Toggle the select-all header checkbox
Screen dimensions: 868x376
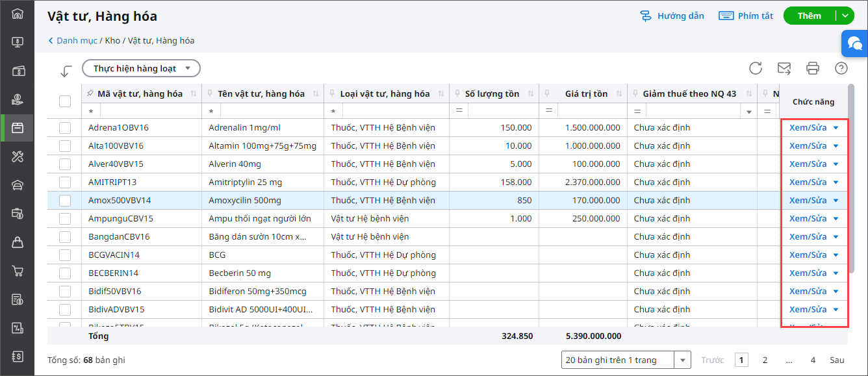pos(65,101)
